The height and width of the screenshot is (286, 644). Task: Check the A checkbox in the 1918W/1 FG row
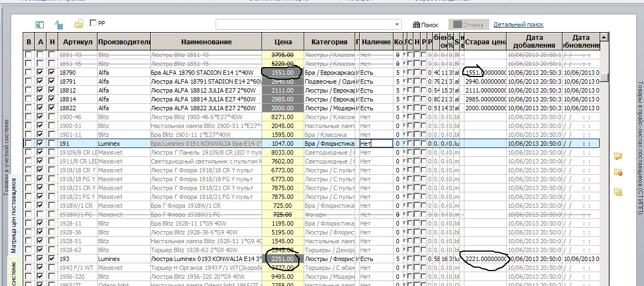[40, 214]
